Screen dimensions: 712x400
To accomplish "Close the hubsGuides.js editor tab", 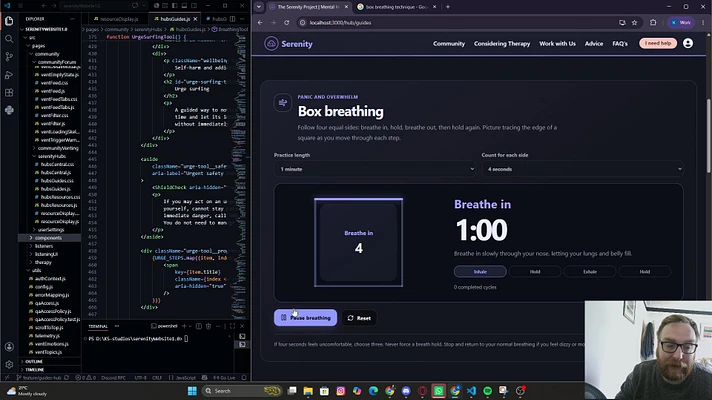I will click(195, 19).
